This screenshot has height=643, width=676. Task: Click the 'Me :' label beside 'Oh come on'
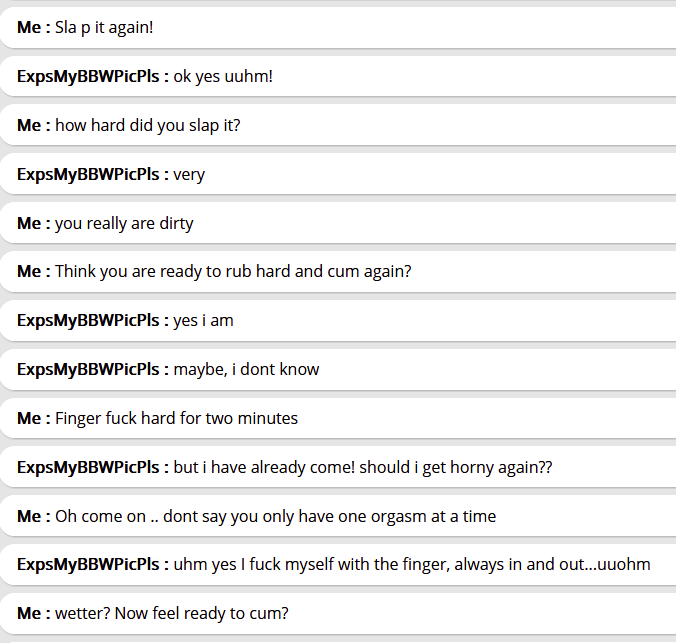click(x=33, y=516)
